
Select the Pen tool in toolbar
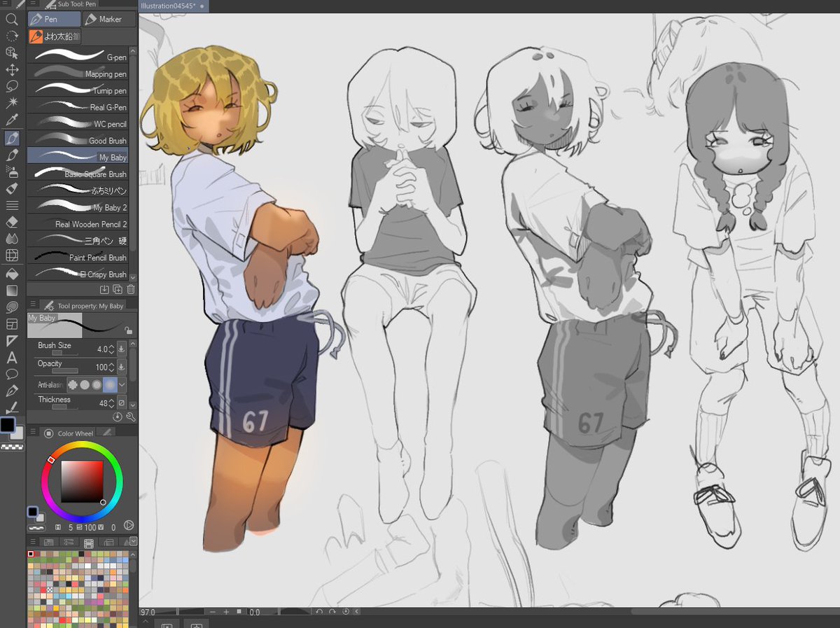pos(12,138)
